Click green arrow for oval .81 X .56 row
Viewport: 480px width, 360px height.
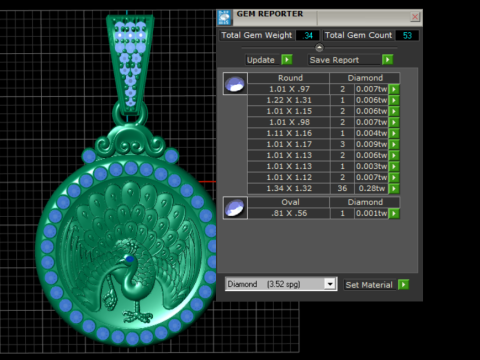pos(394,213)
